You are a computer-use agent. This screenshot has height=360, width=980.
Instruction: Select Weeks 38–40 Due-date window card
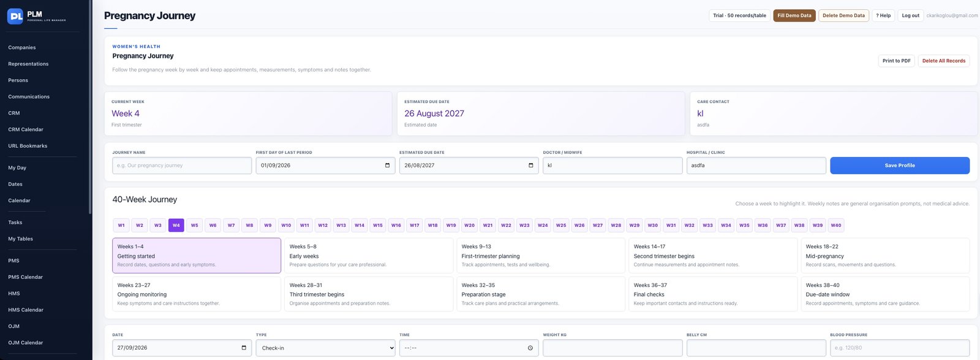tap(885, 294)
